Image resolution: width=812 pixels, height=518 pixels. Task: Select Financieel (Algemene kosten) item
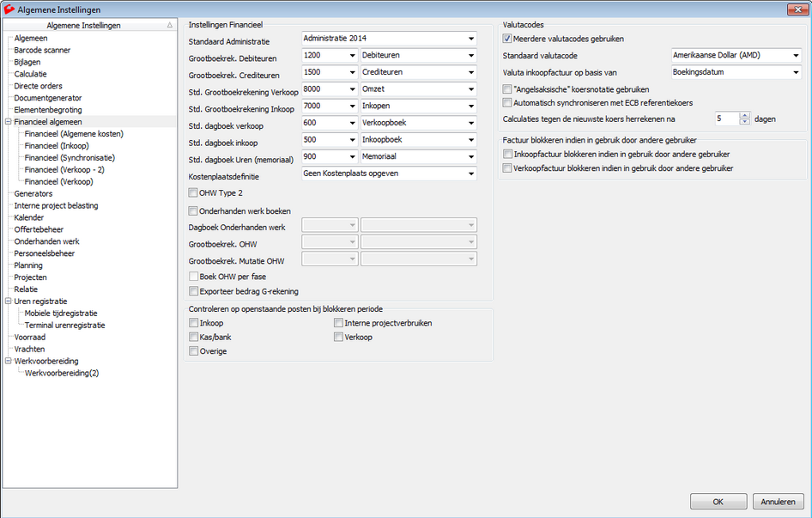[x=74, y=134]
